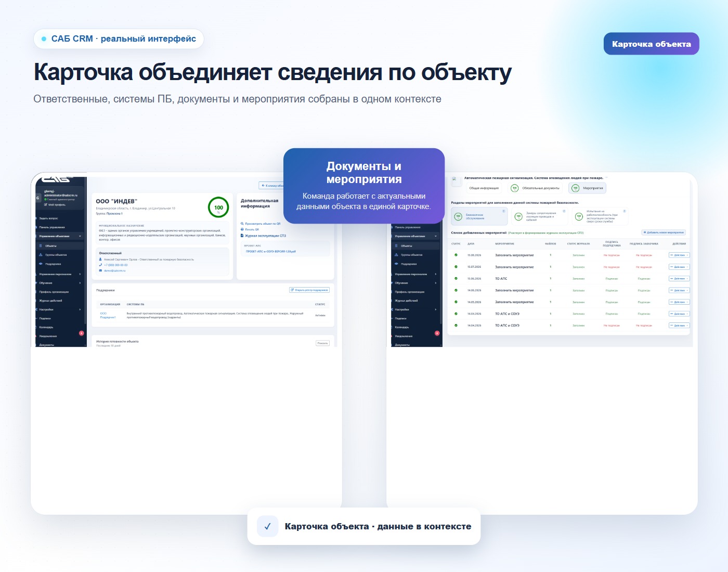Image resolution: width=728 pixels, height=572 pixels.
Task: Open Действия dropdown for the 15.06.2026 ТО АПС event
Action: tap(679, 279)
